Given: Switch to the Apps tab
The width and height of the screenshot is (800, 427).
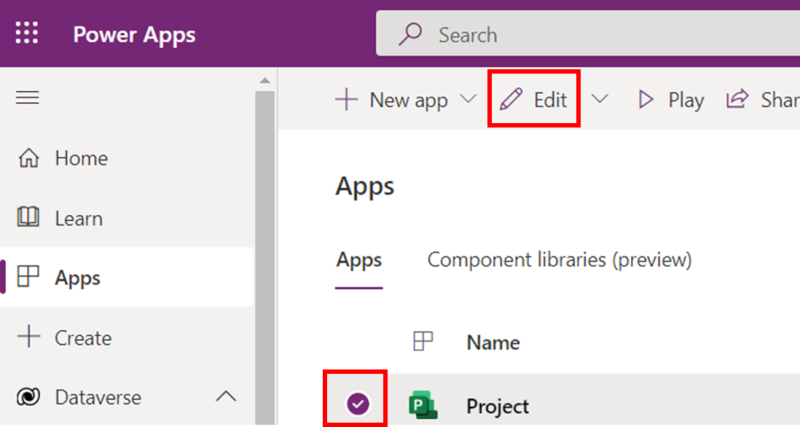Looking at the screenshot, I should pyautogui.click(x=359, y=261).
